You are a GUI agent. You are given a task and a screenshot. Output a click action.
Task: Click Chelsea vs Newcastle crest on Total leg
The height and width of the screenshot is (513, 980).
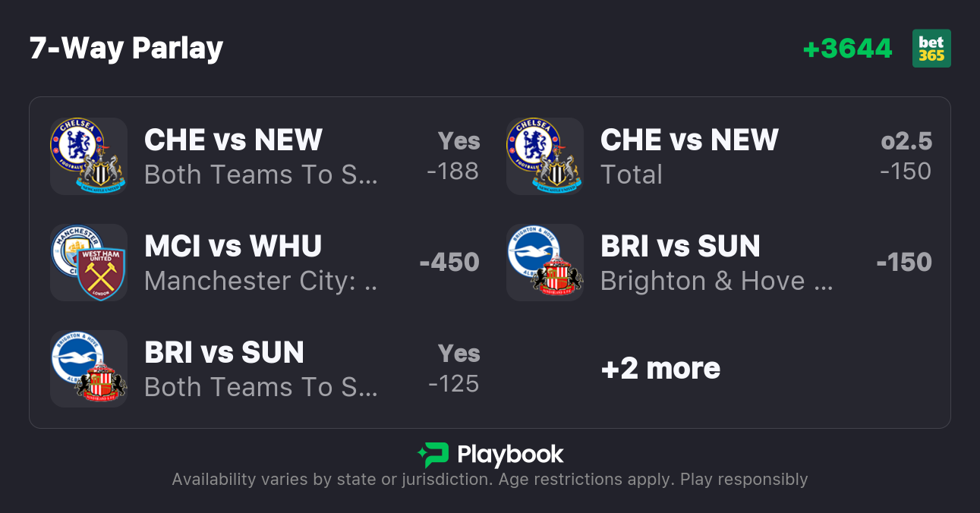[544, 156]
